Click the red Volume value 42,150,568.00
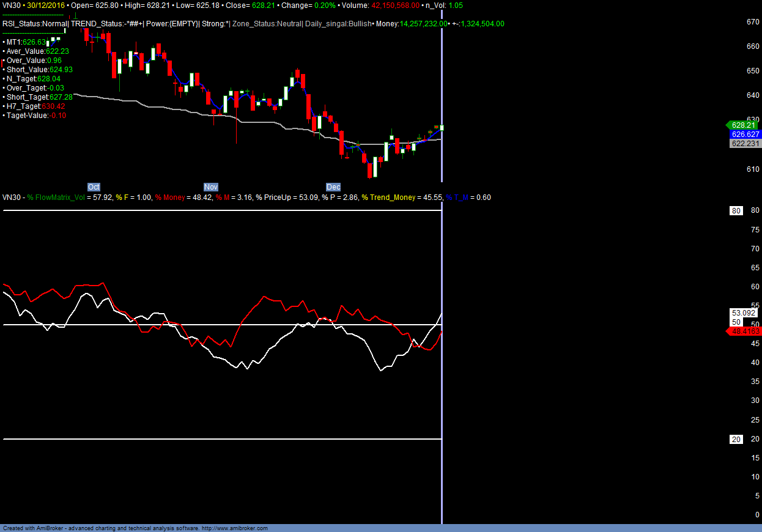762x532 pixels. pos(391,6)
